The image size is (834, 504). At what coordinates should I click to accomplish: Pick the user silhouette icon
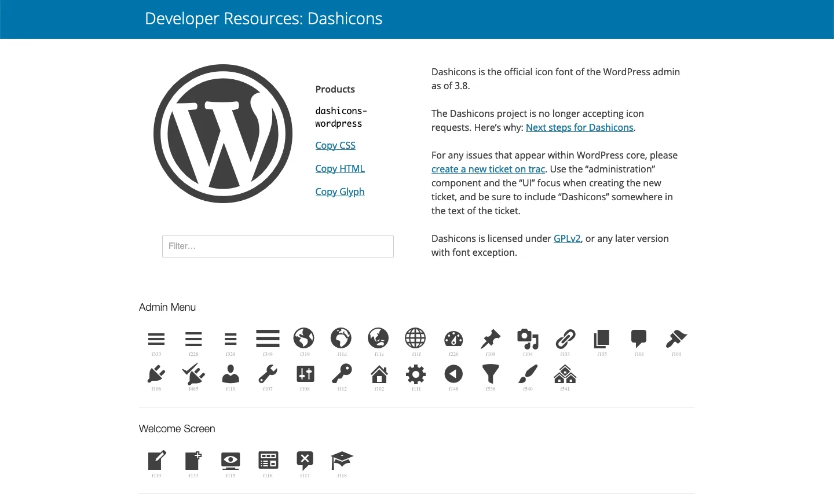[231, 374]
